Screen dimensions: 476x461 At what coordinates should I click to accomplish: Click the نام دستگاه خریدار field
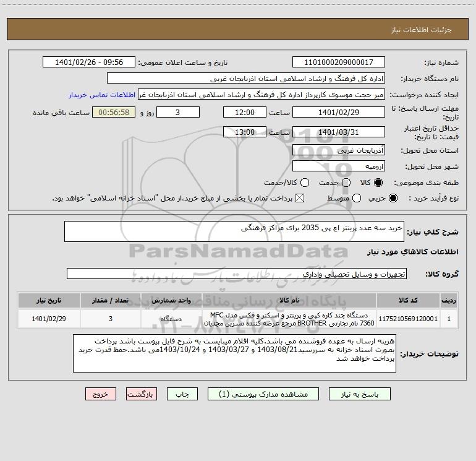(246, 79)
